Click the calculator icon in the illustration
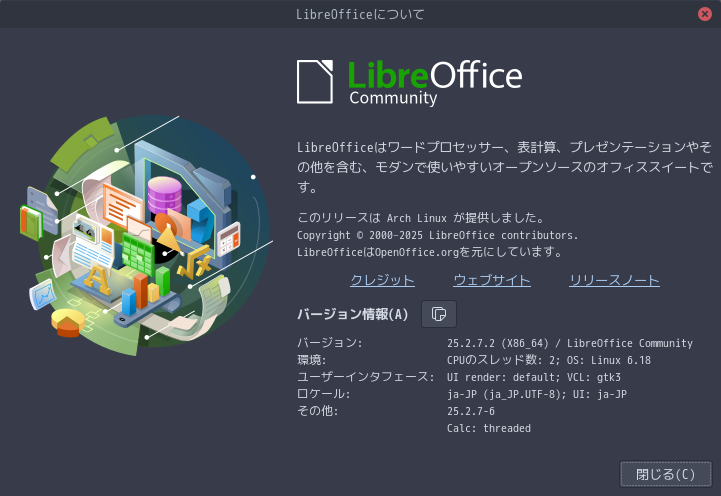 point(230,237)
